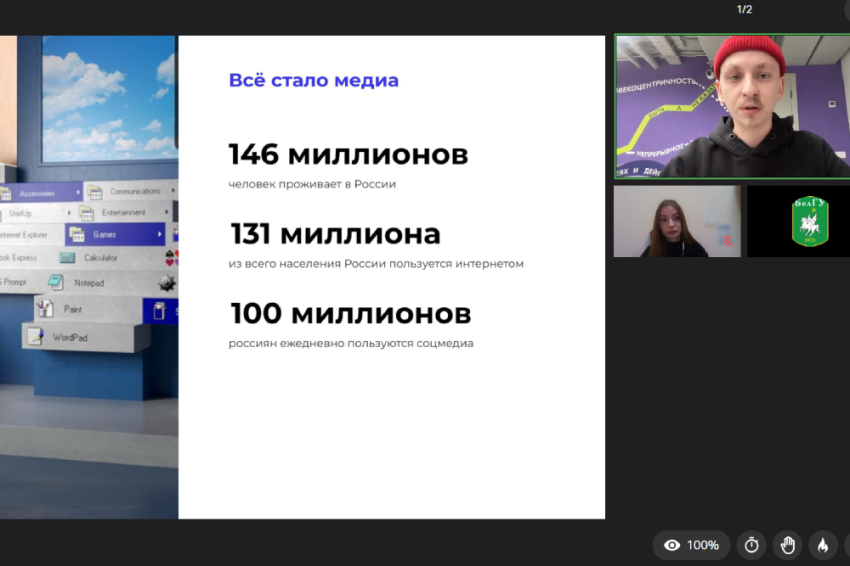The image size is (850, 566).
Task: Click the WordPad icon on the slide
Action: pos(36,338)
